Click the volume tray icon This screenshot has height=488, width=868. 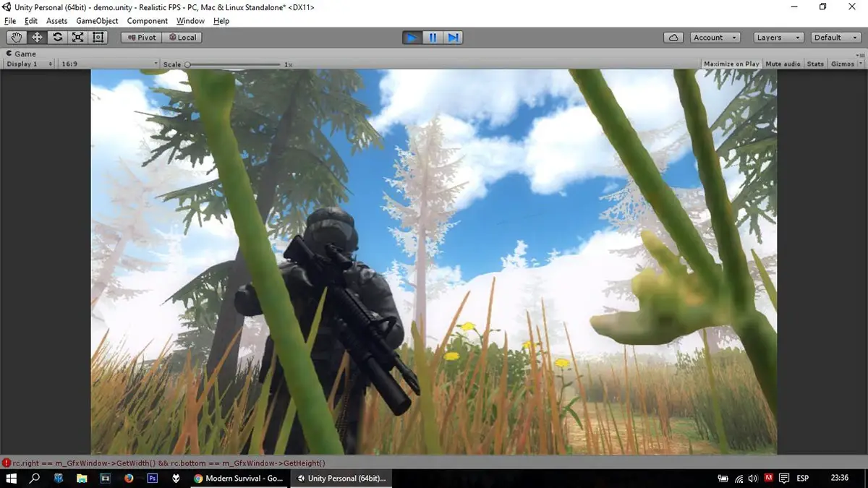[x=753, y=479]
